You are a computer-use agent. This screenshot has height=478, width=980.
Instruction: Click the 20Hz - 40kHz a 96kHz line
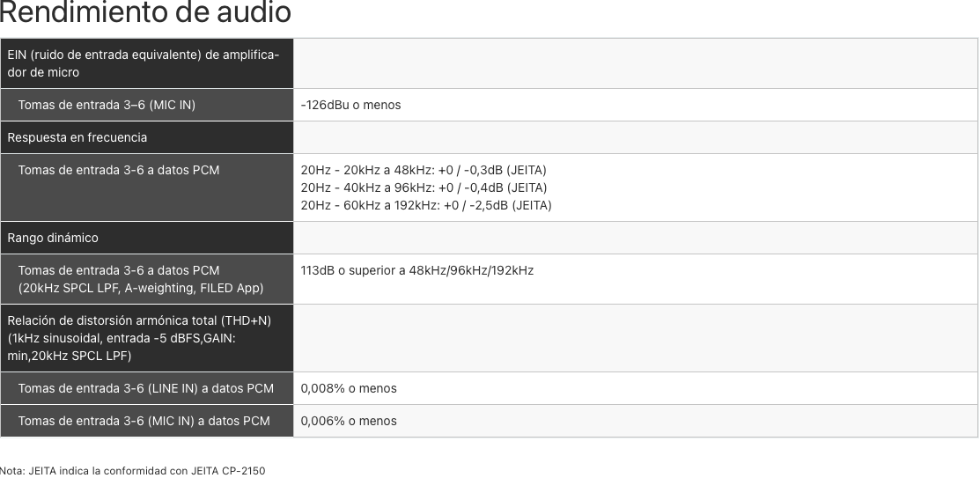coord(424,188)
